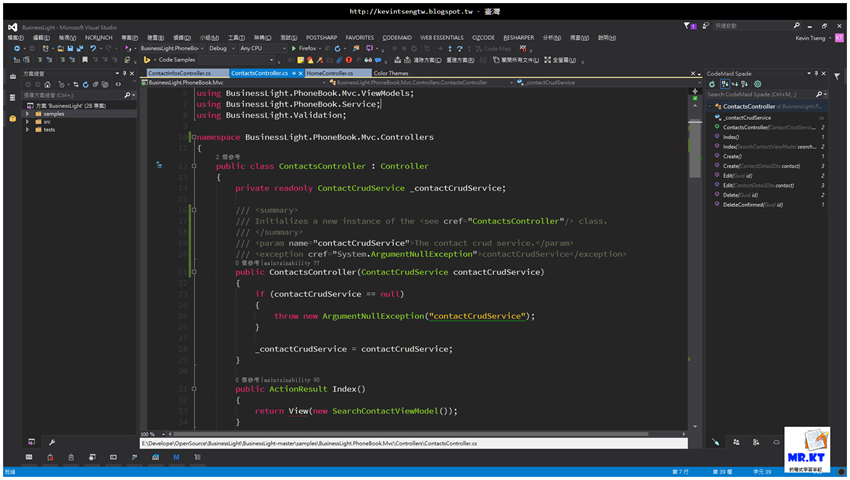Select DeleteConfirmed(Guid id) in CodeMaid Spade
Image resolution: width=850 pixels, height=480 pixels.
tap(752, 205)
